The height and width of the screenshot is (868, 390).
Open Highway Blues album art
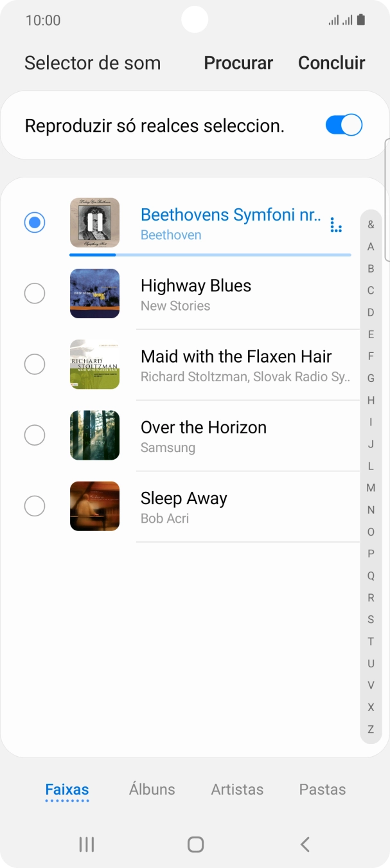[x=94, y=293]
